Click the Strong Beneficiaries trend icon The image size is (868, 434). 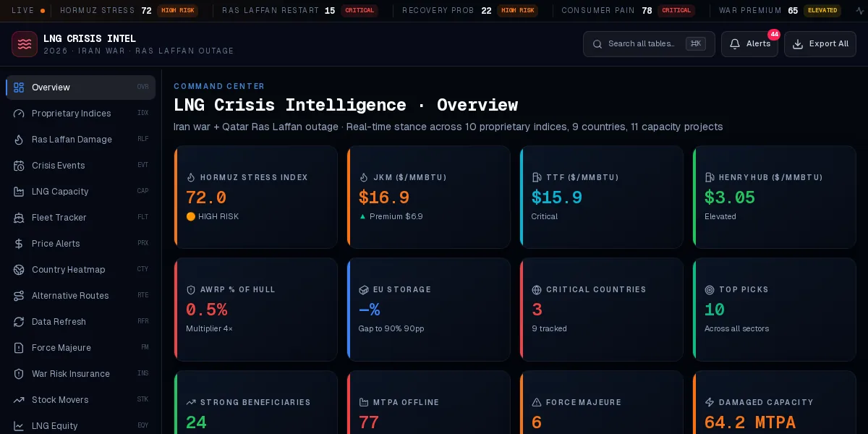[191, 402]
